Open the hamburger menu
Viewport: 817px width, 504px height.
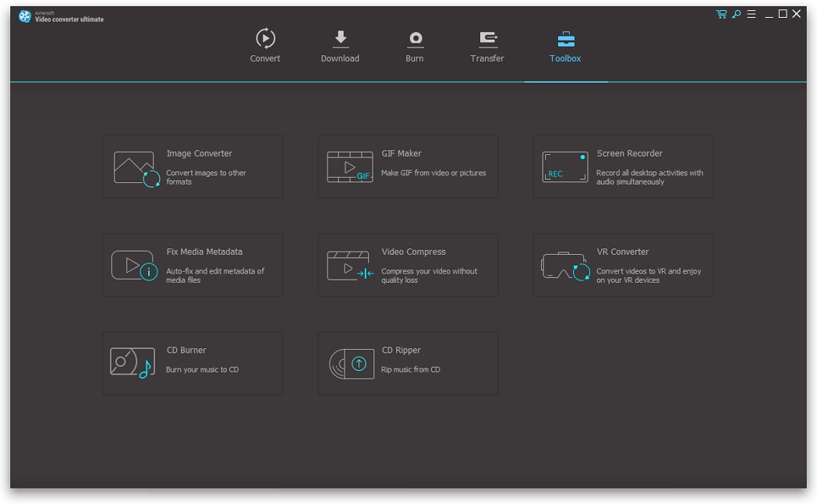[x=750, y=13]
